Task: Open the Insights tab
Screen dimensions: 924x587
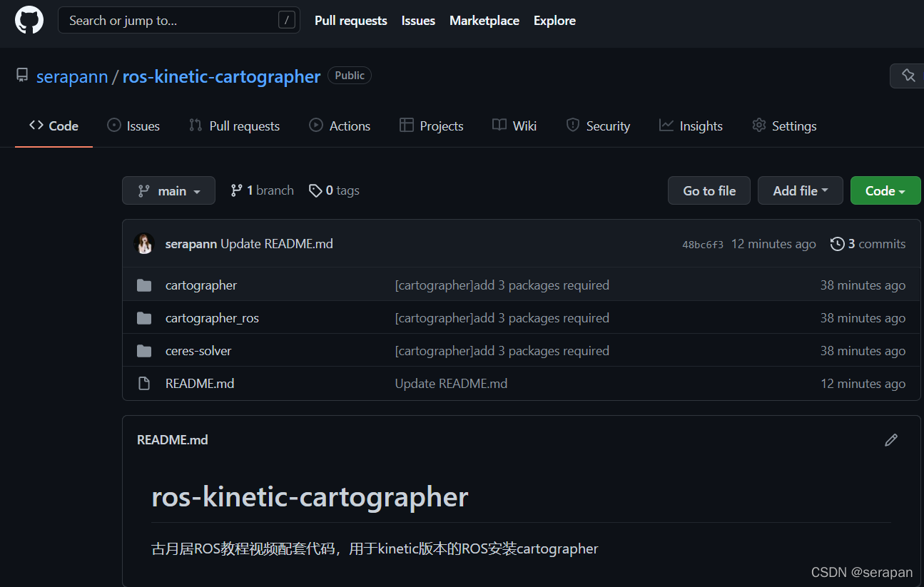Action: click(x=691, y=126)
